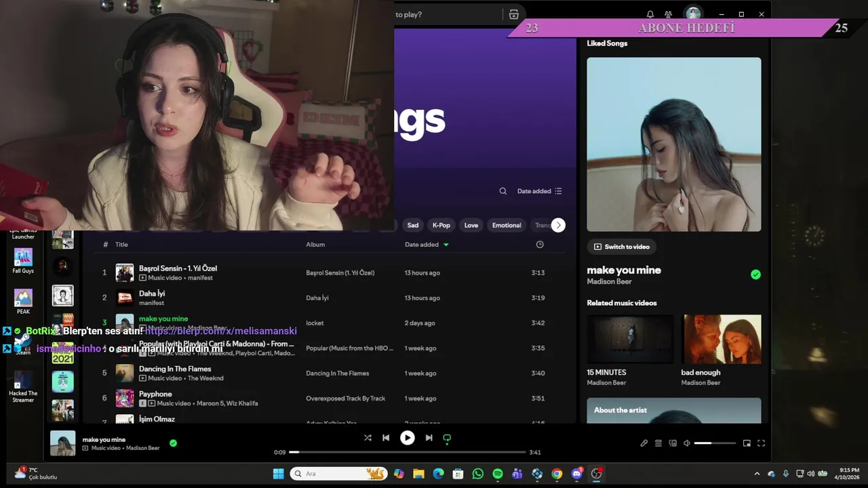Open the PEAK desktop shortcut
The width and height of the screenshot is (868, 488).
coord(23,302)
